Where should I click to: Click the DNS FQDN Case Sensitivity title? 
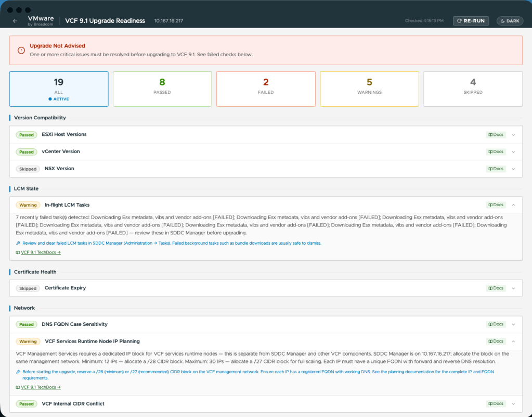coord(75,324)
